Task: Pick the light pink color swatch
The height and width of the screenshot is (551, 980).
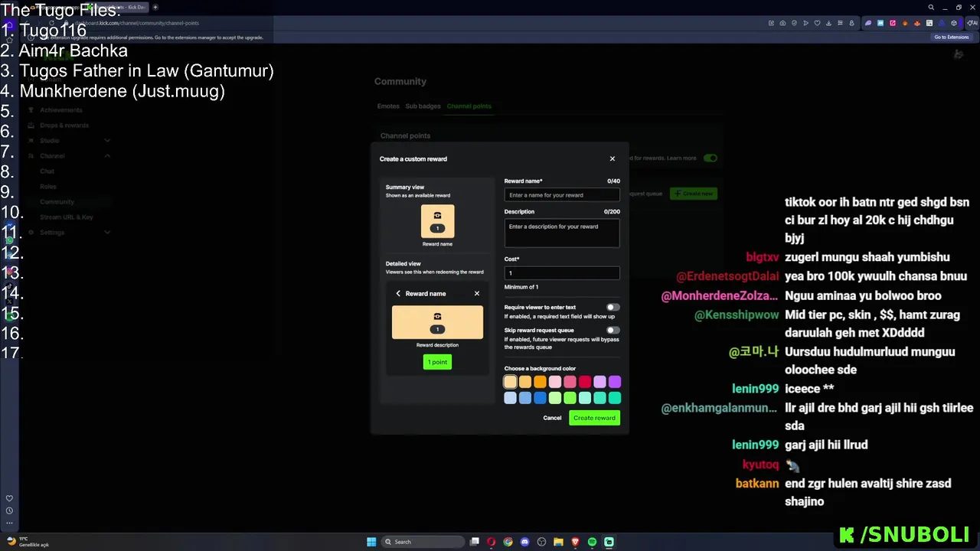Action: pyautogui.click(x=555, y=382)
